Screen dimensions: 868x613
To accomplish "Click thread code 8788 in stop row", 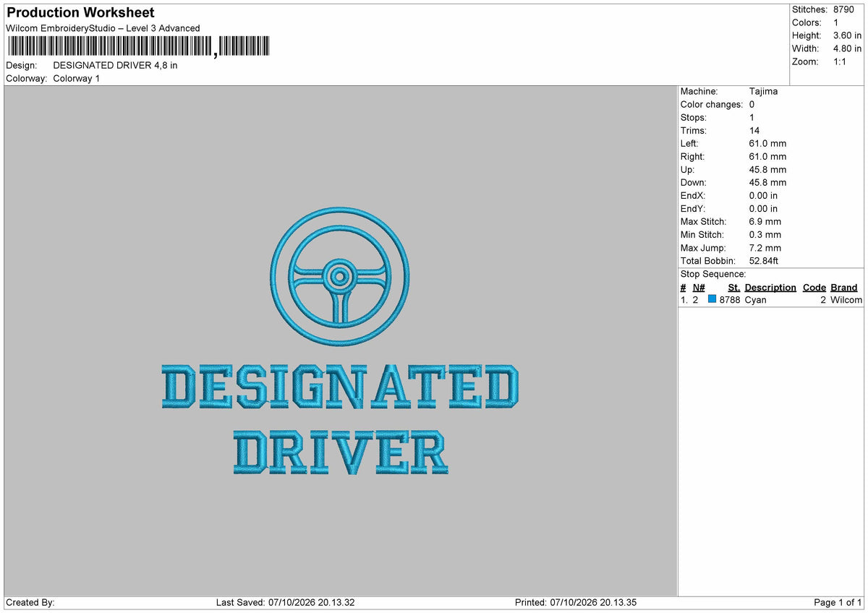I will [730, 299].
